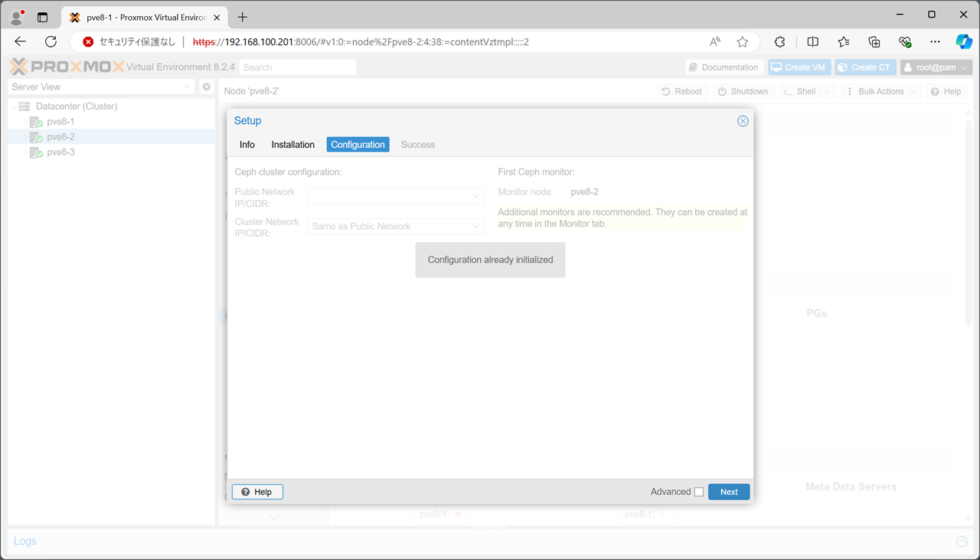Image resolution: width=980 pixels, height=560 pixels.
Task: Click the browser refresh icon
Action: tap(51, 42)
